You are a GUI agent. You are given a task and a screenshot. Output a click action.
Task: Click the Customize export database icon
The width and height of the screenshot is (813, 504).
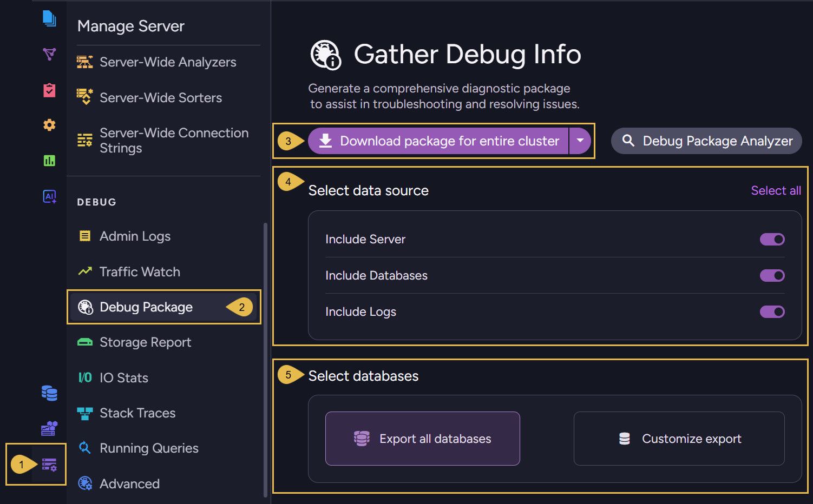point(624,439)
